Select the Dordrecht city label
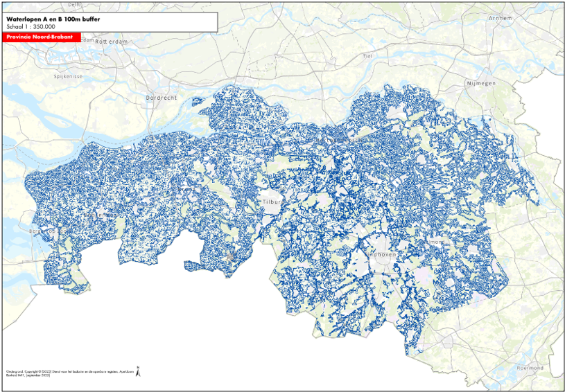565x392 pixels. point(162,98)
